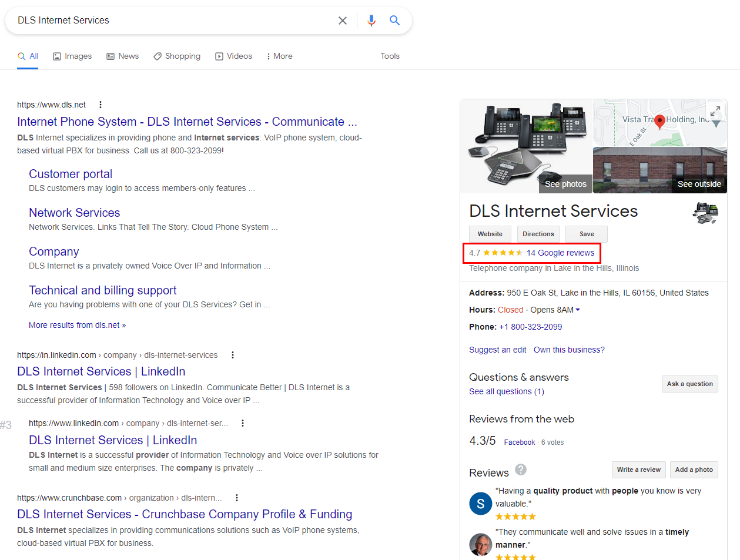Open the Customer portal sitelink
This screenshot has width=740, height=560.
click(x=71, y=174)
